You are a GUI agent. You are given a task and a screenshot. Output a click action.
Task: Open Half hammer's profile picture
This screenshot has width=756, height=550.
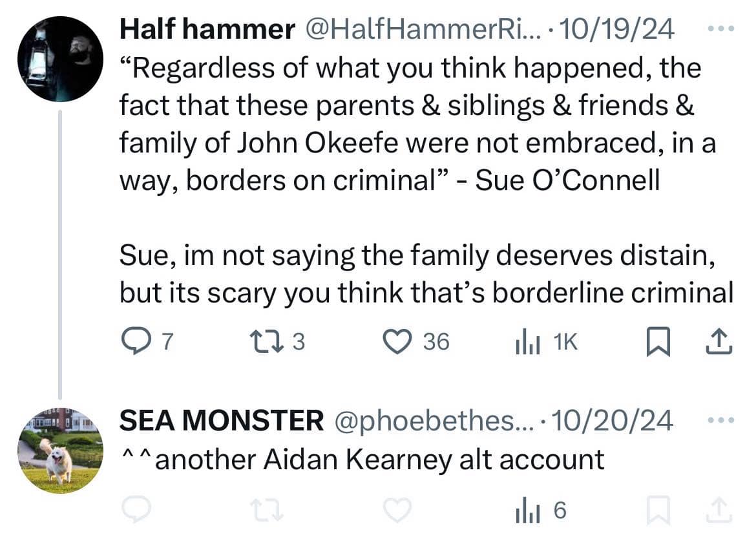point(60,59)
